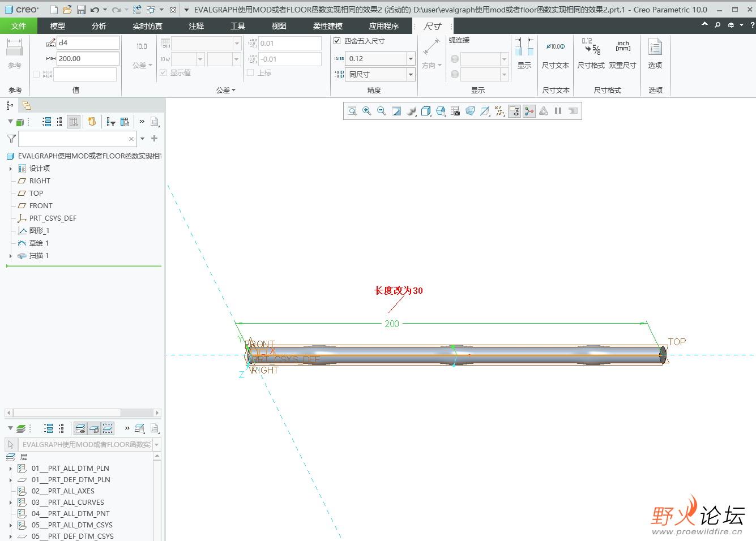Open 尺寸格式 decimal-fraction format tool
This screenshot has width=756, height=541.
tap(591, 54)
